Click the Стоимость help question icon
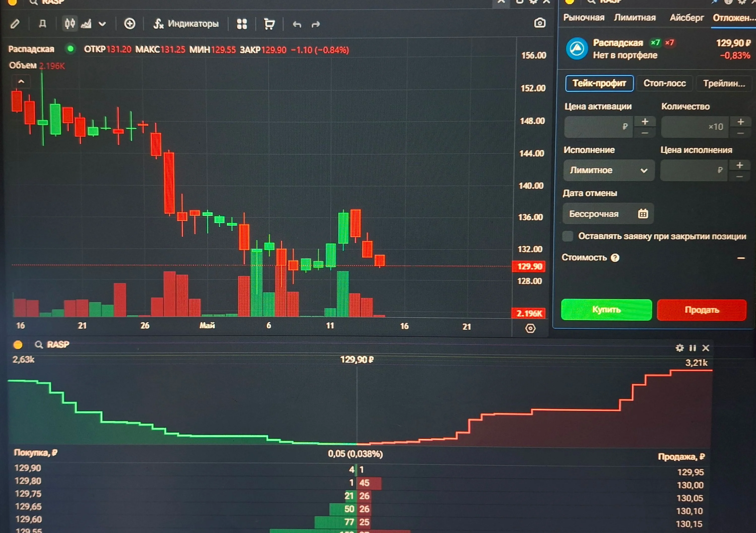Image resolution: width=756 pixels, height=533 pixels. coord(615,258)
